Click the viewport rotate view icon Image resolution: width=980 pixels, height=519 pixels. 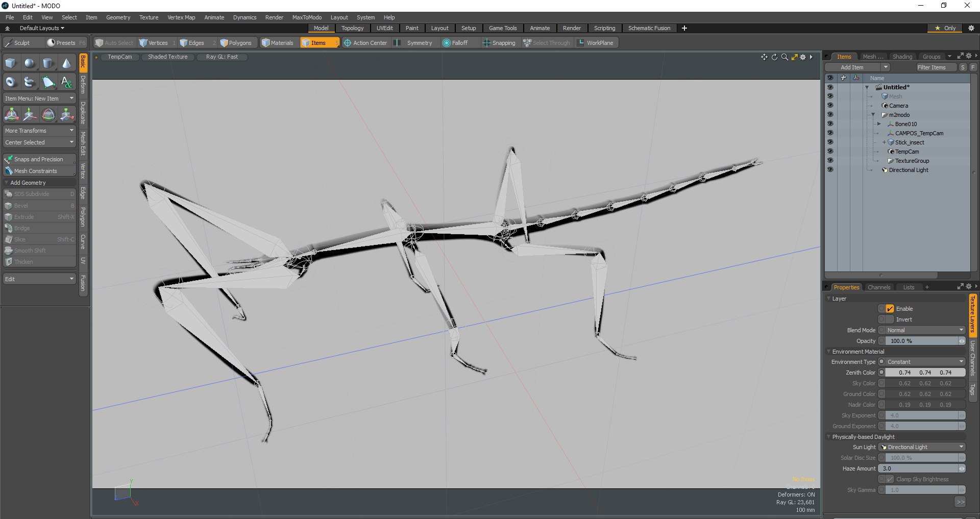(774, 57)
